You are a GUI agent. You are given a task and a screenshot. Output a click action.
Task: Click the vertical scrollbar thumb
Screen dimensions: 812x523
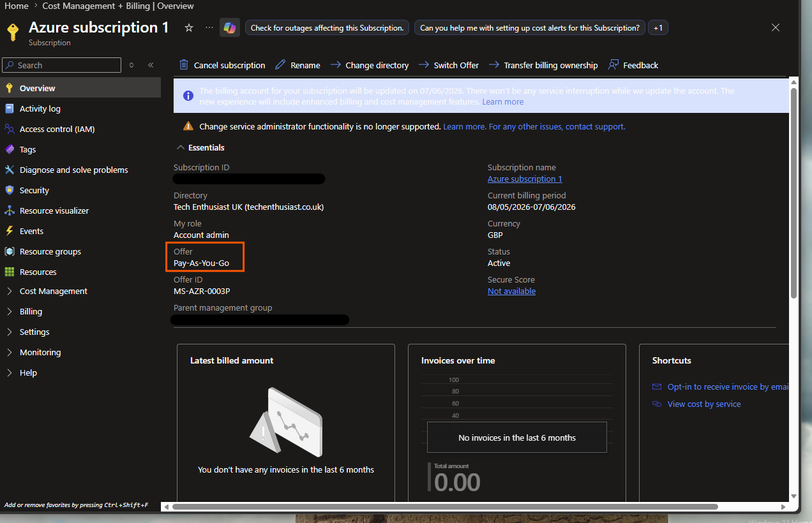pos(793,193)
